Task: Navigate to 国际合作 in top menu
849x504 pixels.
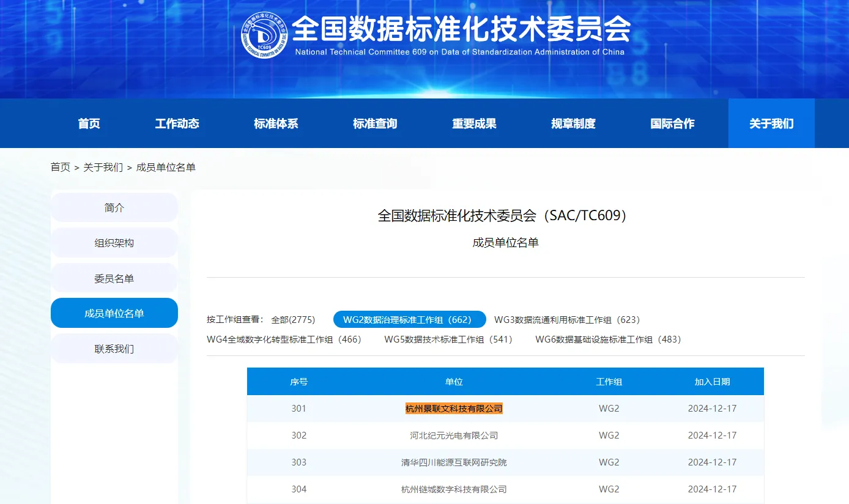Action: (672, 124)
